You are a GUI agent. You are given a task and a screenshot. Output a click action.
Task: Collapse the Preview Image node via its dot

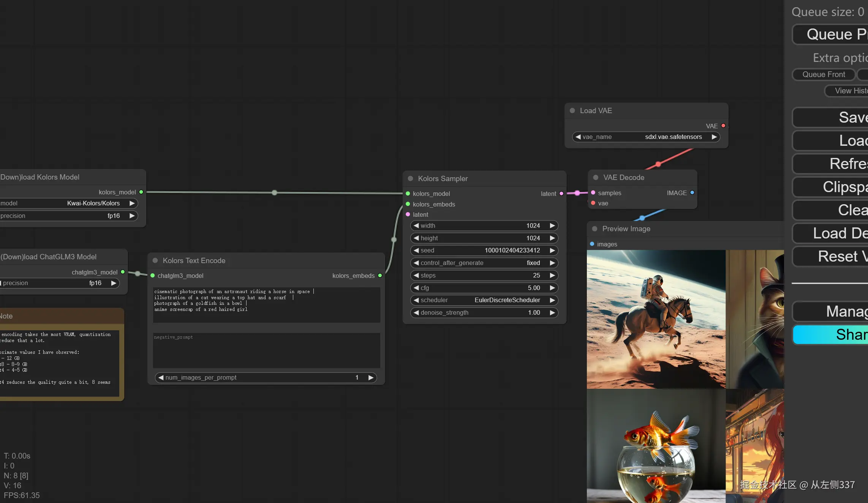click(x=594, y=229)
